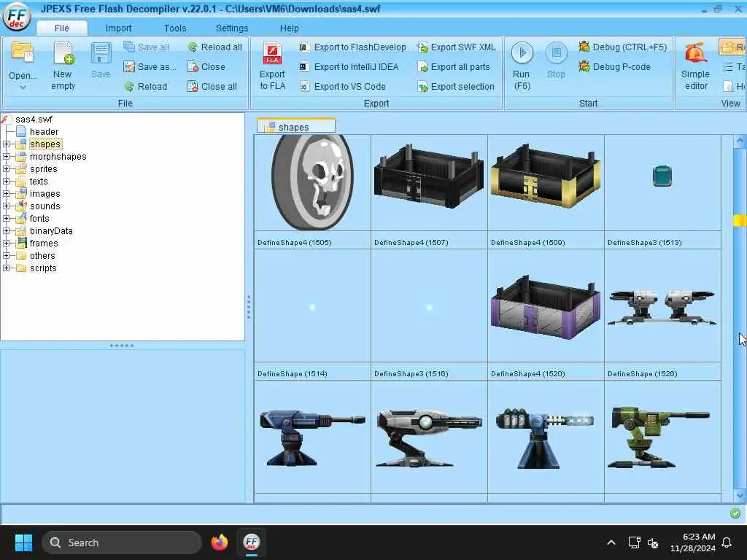This screenshot has height=560, width=747.
Task: Choose Save as... in the File group
Action: click(150, 66)
